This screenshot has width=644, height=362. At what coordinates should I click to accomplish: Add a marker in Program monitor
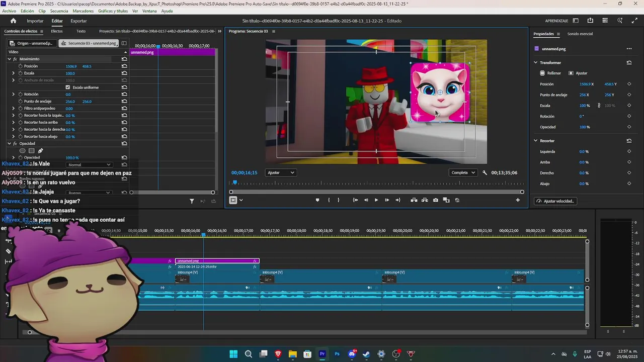click(317, 200)
